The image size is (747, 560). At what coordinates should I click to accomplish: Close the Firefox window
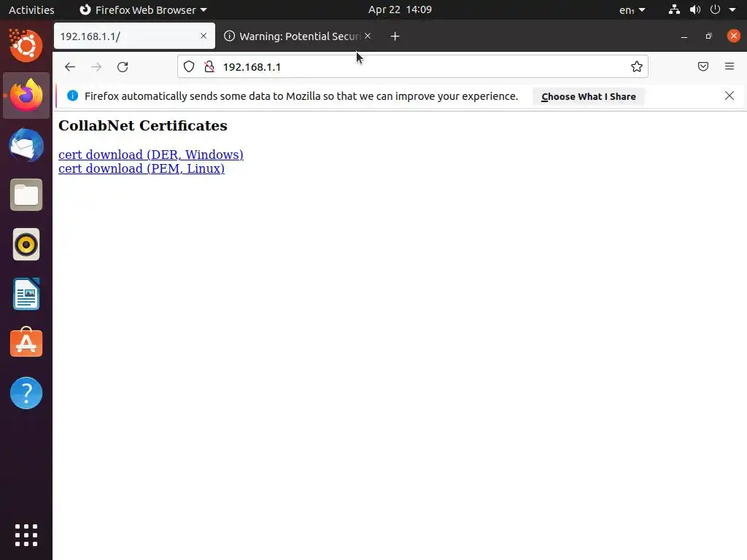pos(733,36)
